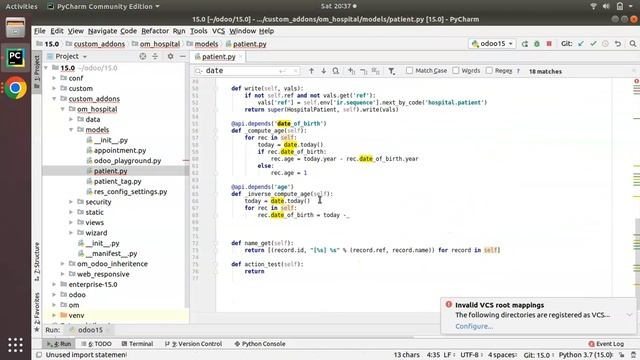Collapse the models folder
Viewport: 640px width, 360px height.
pyautogui.click(x=71, y=130)
